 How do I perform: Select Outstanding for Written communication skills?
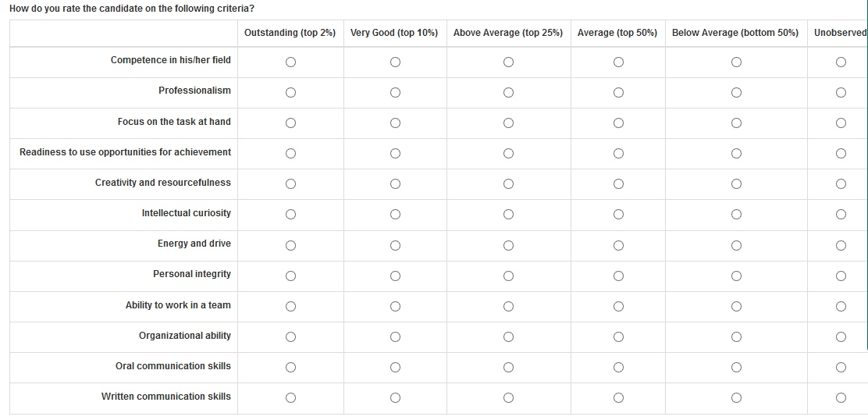pos(290,398)
